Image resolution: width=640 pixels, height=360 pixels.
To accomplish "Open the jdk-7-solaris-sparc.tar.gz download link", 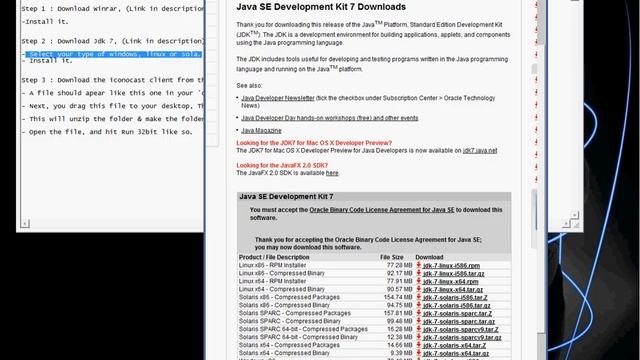I will (459, 321).
